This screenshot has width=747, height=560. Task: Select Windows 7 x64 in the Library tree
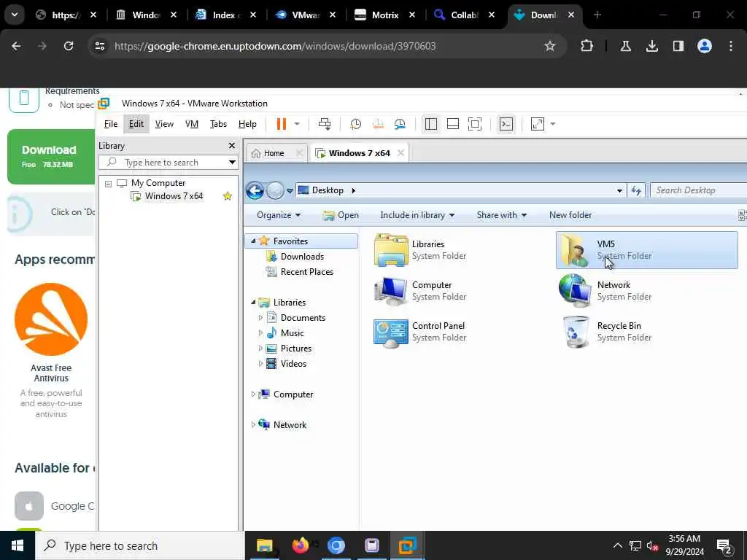(x=174, y=196)
